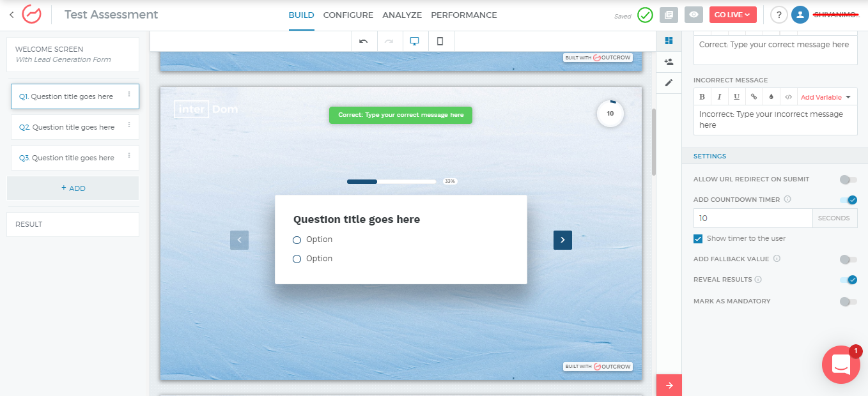Switch to mobile preview

pos(440,42)
